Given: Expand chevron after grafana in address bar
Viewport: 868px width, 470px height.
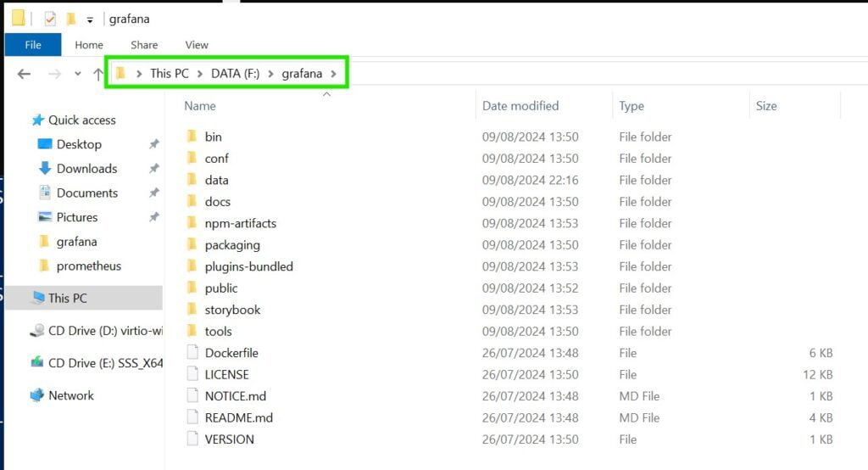Looking at the screenshot, I should click(334, 74).
